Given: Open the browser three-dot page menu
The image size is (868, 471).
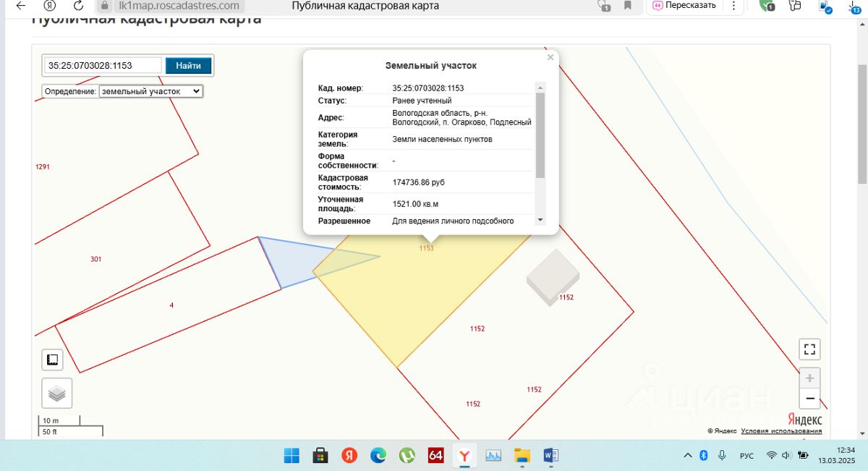Looking at the screenshot, I should 735,6.
